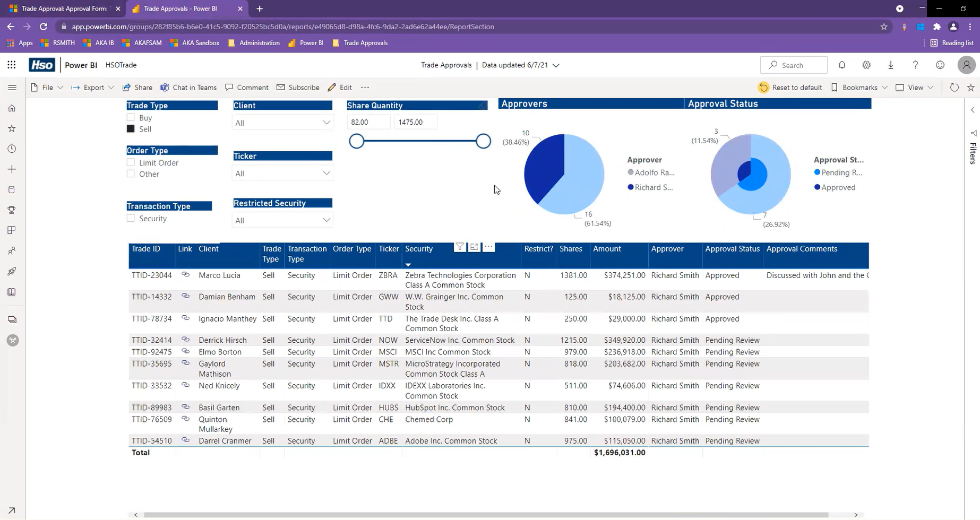Screen dimensions: 980x520
Task: Click the download arrow icon in header
Action: pos(891,65)
